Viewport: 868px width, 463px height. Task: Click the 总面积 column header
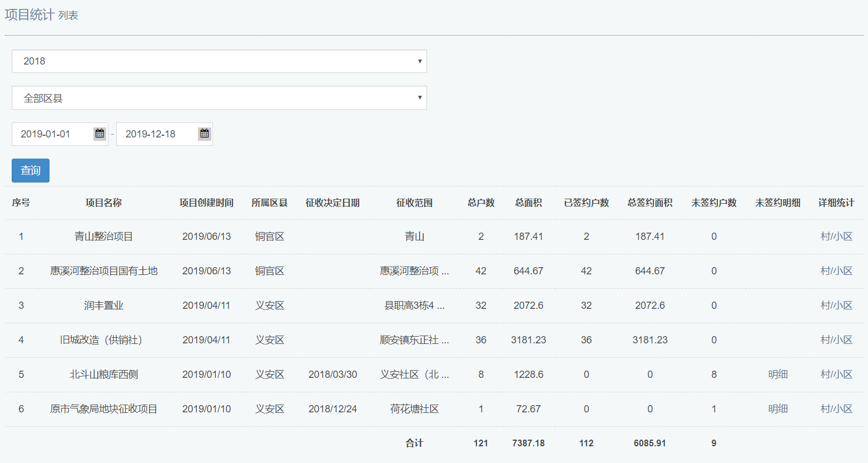pyautogui.click(x=528, y=203)
